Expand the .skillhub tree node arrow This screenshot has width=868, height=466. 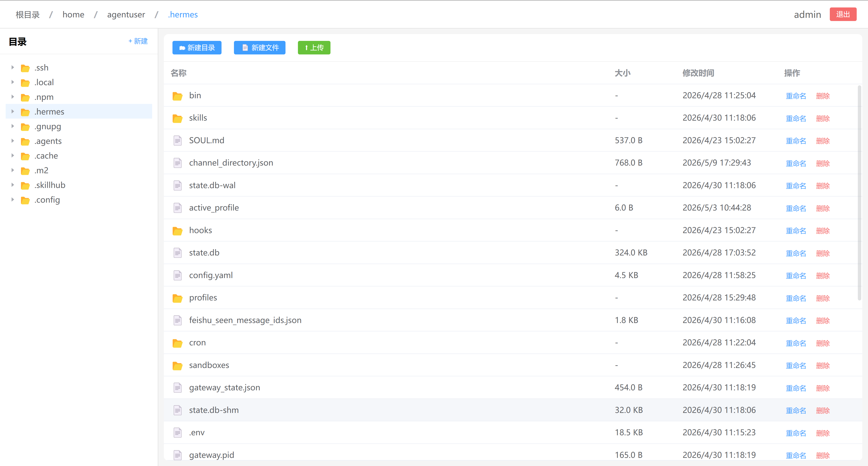click(12, 185)
